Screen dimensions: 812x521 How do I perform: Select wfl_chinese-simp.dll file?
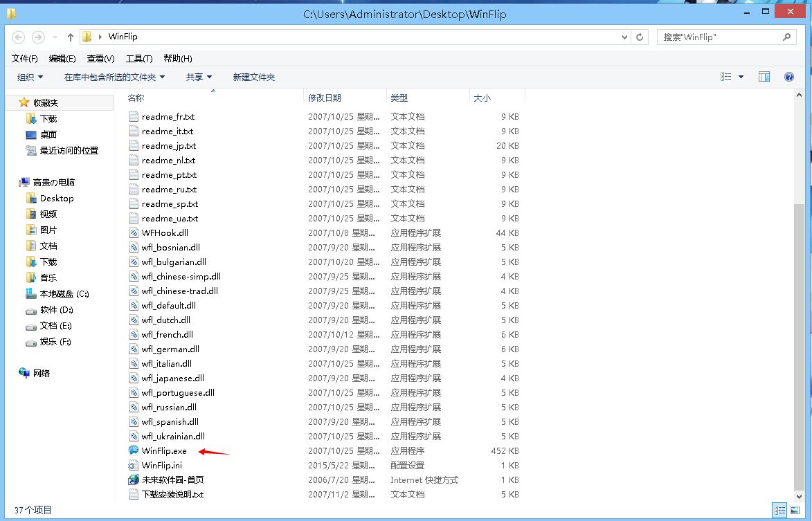[x=181, y=276]
